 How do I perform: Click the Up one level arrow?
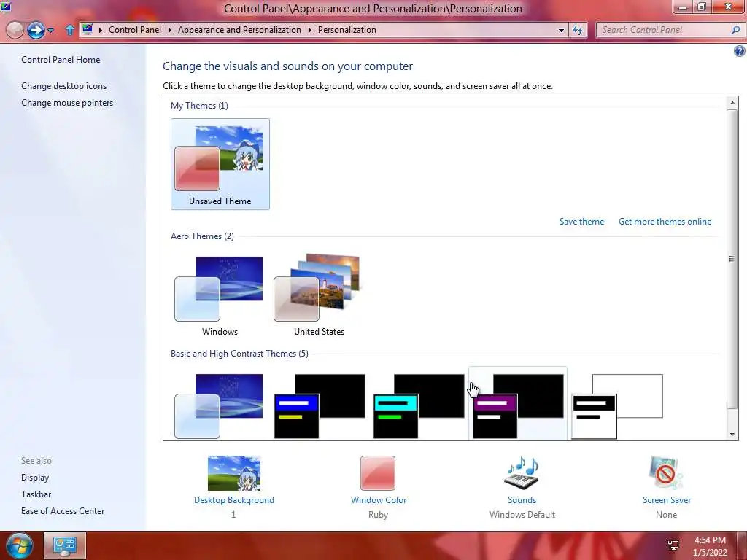click(x=70, y=30)
